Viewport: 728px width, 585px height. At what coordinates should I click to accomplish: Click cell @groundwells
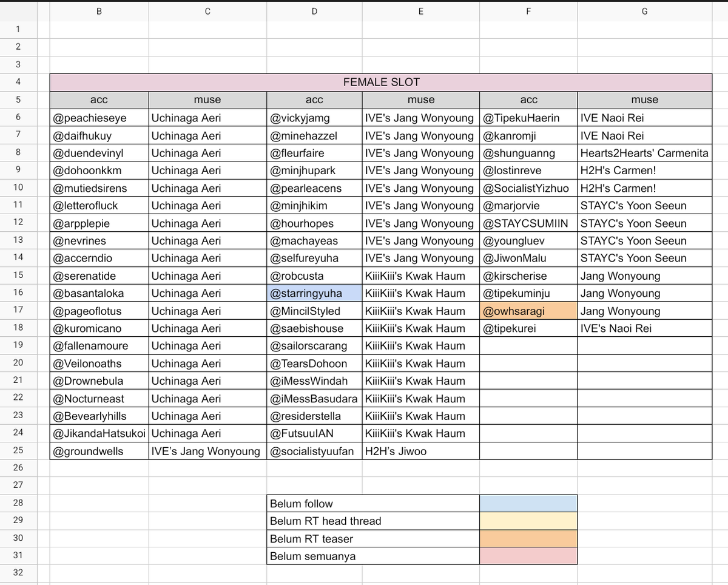tap(99, 451)
